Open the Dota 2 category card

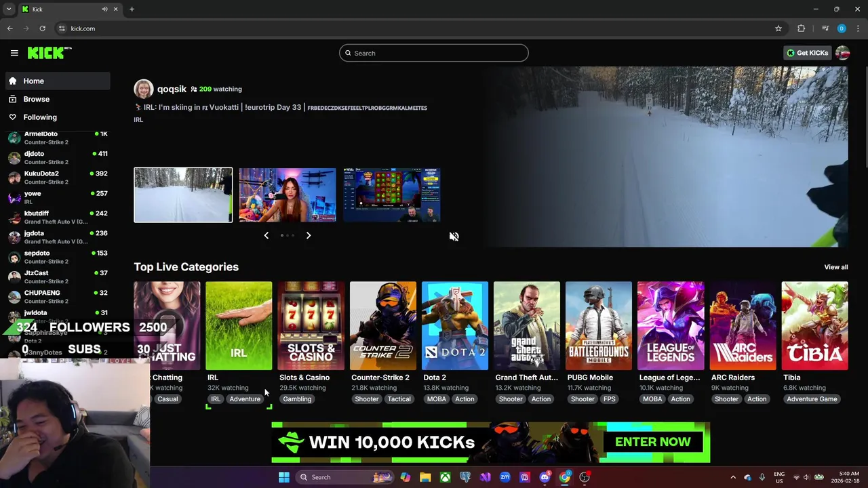tap(455, 326)
